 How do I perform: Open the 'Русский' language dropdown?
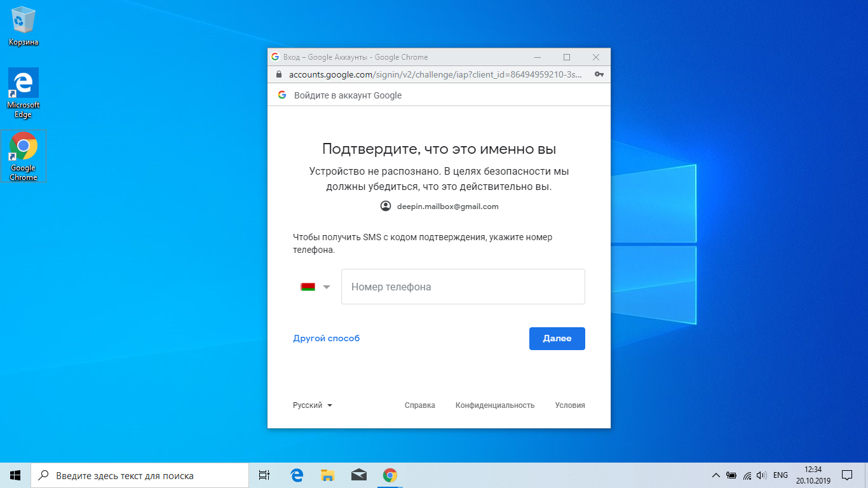pyautogui.click(x=313, y=405)
